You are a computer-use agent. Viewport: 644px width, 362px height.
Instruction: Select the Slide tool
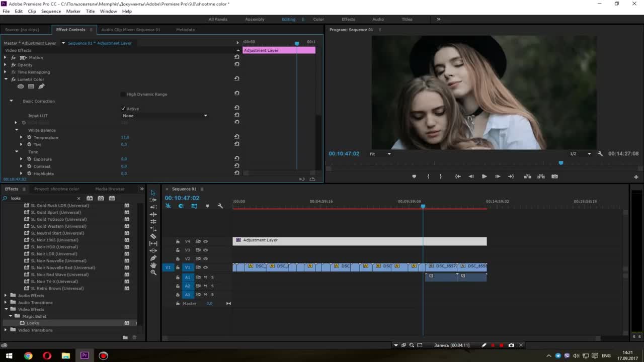point(153,250)
